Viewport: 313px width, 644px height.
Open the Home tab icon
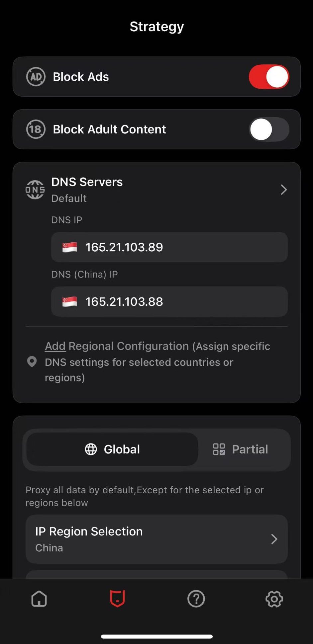point(39,599)
